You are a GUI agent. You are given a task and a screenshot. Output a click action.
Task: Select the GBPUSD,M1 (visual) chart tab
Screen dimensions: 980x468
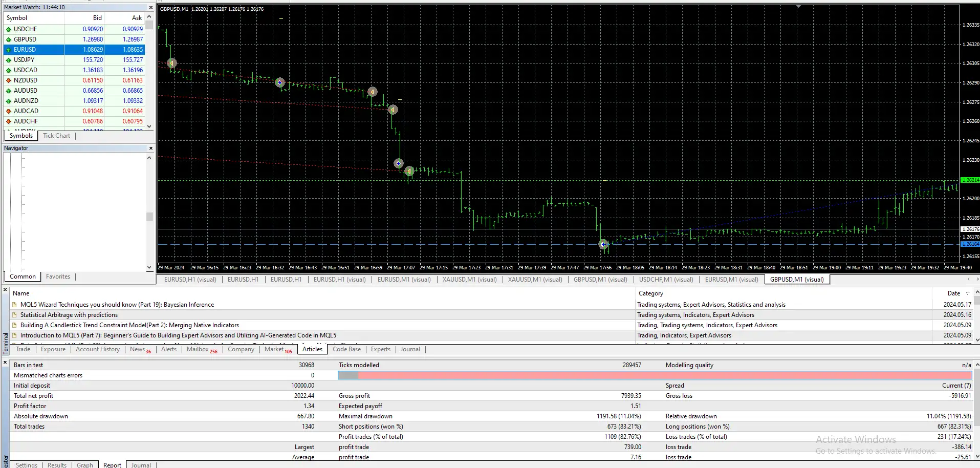click(796, 280)
